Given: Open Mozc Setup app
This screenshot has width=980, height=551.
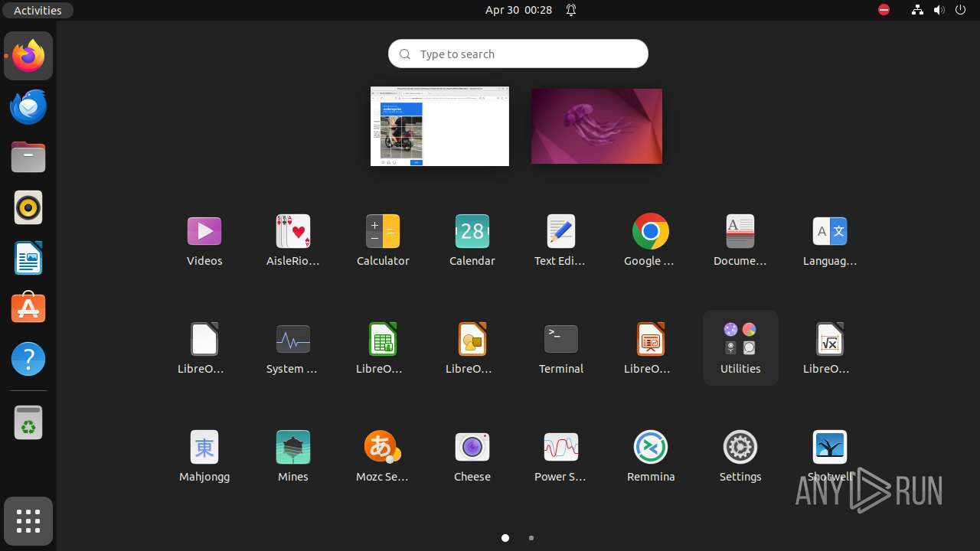Looking at the screenshot, I should coord(383,456).
